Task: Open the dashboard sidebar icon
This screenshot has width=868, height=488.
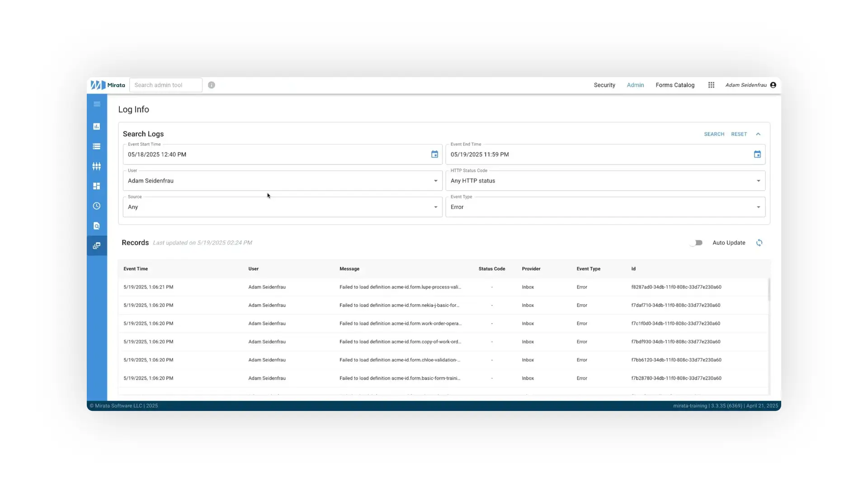Action: tap(97, 186)
